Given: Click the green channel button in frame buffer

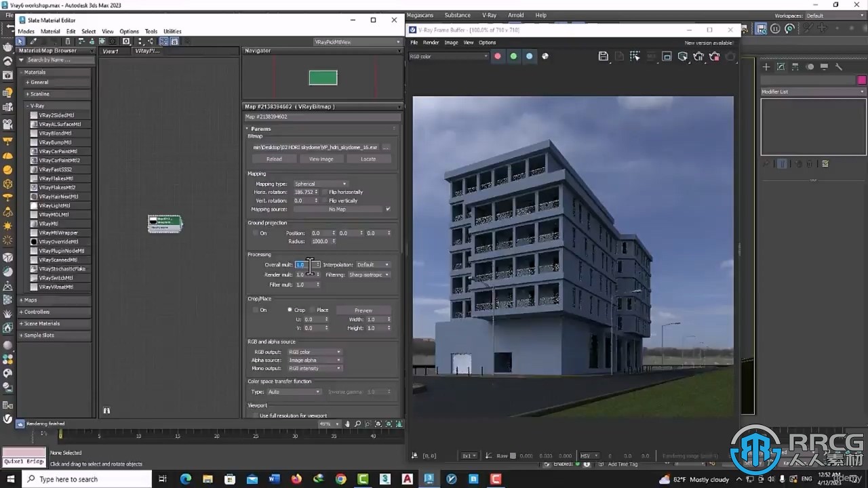Looking at the screenshot, I should 513,56.
